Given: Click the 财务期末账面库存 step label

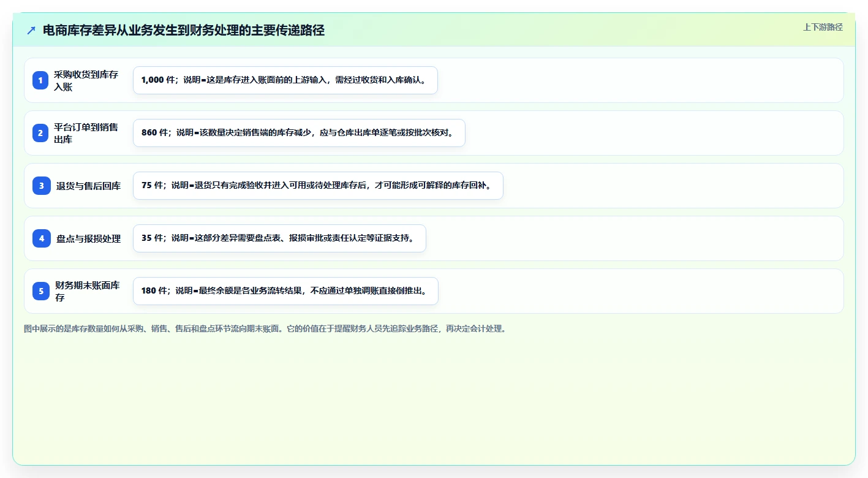Looking at the screenshot, I should point(88,291).
